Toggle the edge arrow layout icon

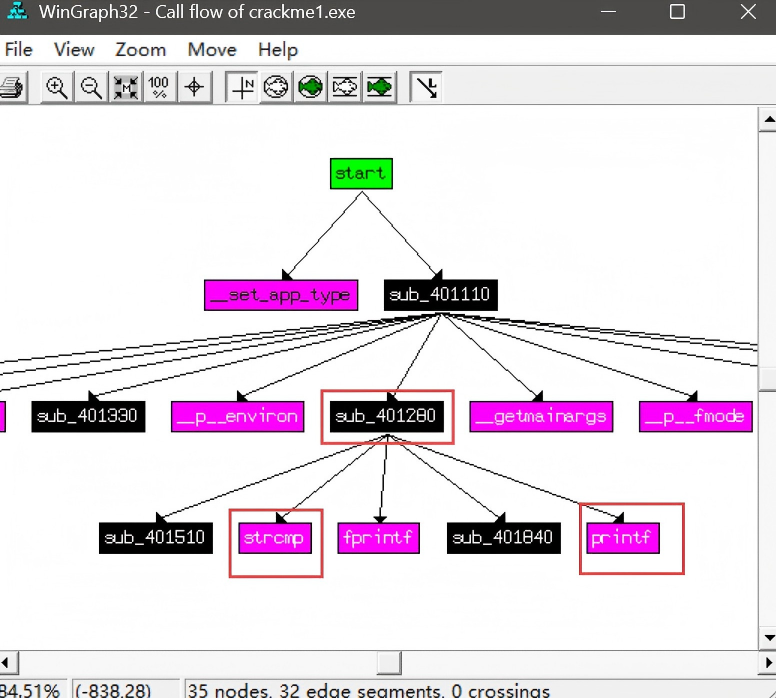coord(426,88)
